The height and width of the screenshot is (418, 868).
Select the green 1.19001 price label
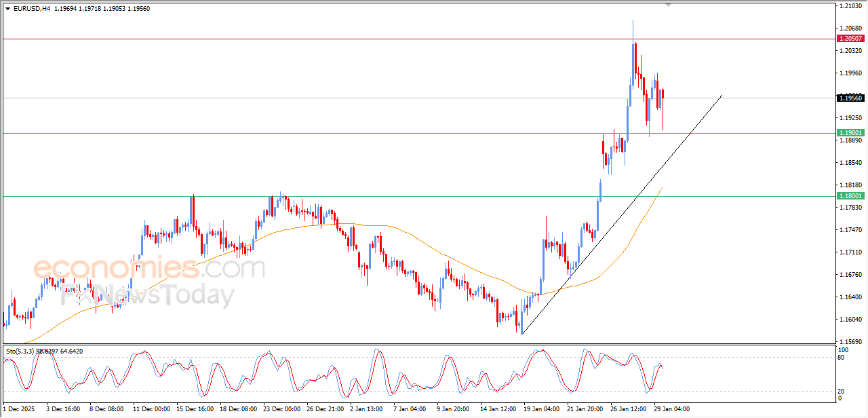850,133
